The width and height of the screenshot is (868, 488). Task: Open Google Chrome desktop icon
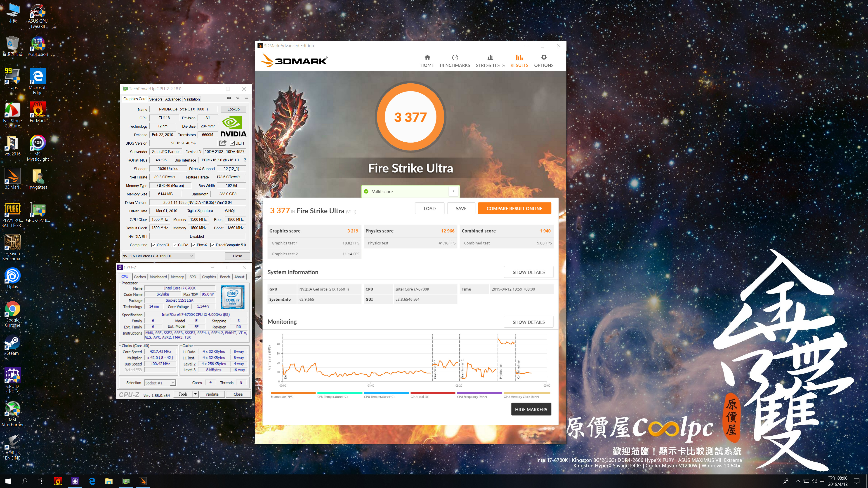coord(12,314)
